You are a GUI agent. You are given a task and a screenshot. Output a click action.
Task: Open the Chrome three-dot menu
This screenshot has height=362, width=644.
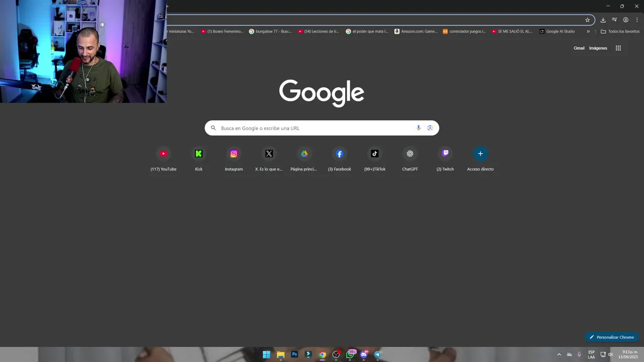click(x=637, y=20)
